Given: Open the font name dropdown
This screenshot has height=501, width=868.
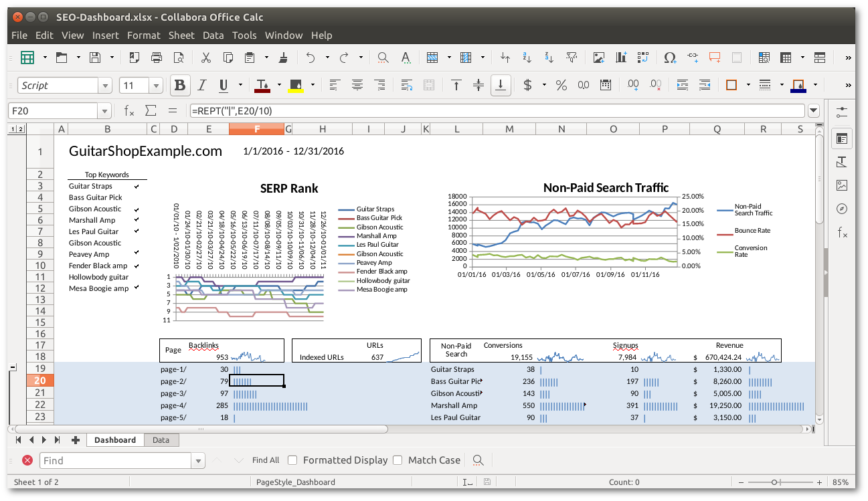Looking at the screenshot, I should [105, 86].
